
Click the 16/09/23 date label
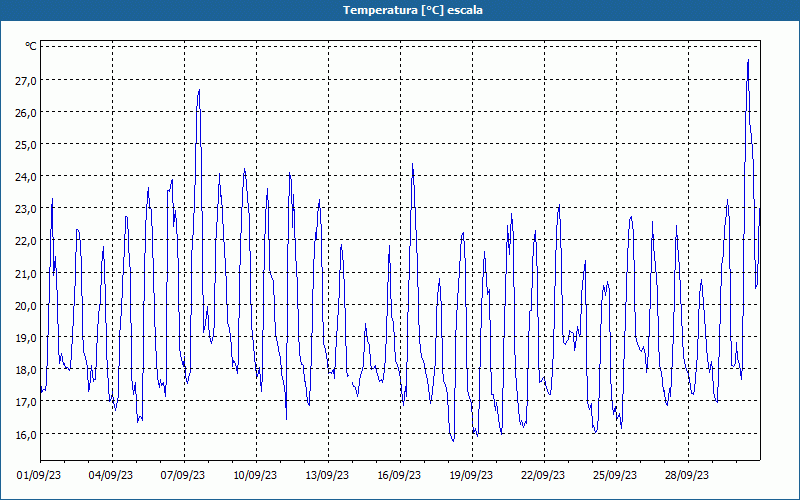pos(399,475)
